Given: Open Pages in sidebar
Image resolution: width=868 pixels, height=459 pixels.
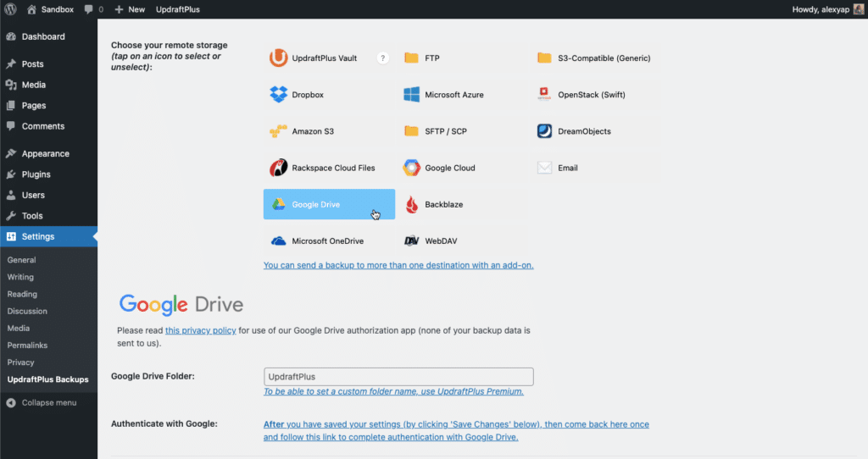Looking at the screenshot, I should click(48, 106).
